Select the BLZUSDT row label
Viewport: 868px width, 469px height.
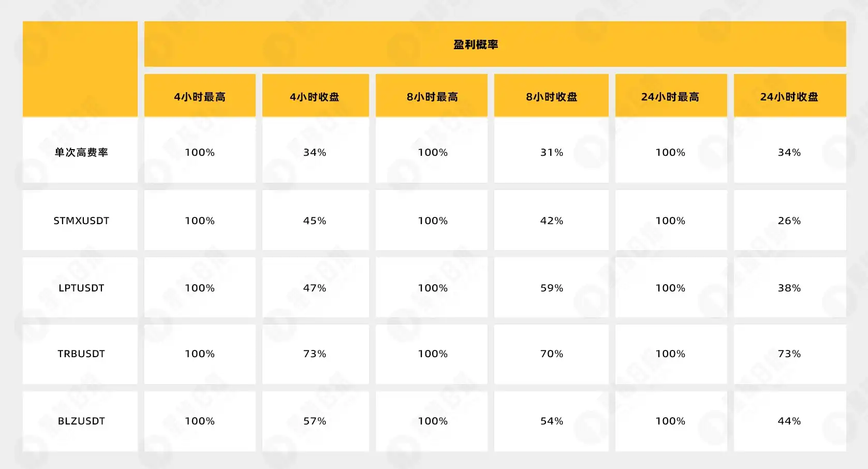pyautogui.click(x=81, y=421)
